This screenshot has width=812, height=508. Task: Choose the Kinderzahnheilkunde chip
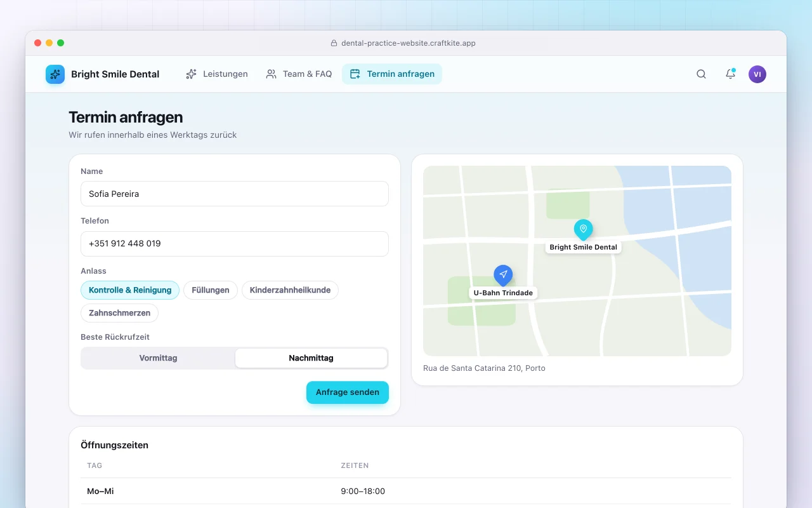(x=290, y=290)
